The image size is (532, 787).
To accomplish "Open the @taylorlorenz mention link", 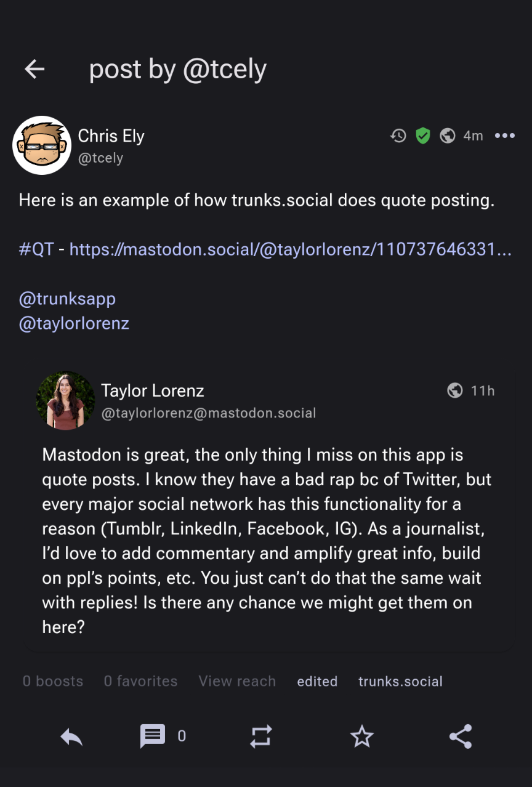I will click(74, 323).
